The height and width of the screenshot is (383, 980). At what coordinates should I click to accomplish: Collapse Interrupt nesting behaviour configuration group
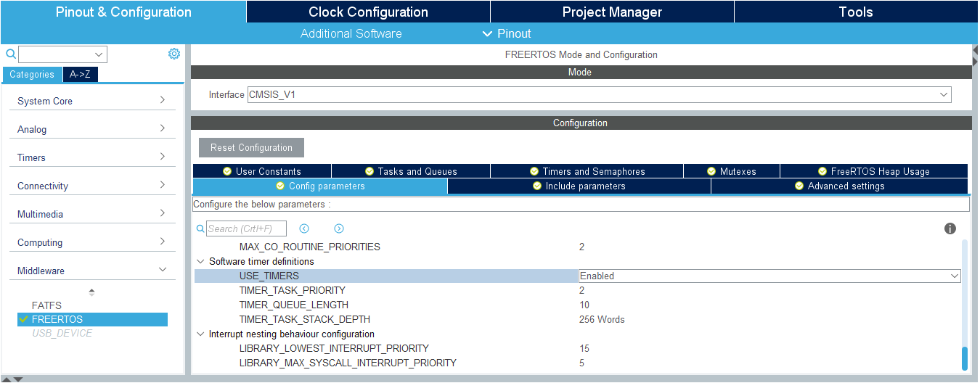pos(200,334)
